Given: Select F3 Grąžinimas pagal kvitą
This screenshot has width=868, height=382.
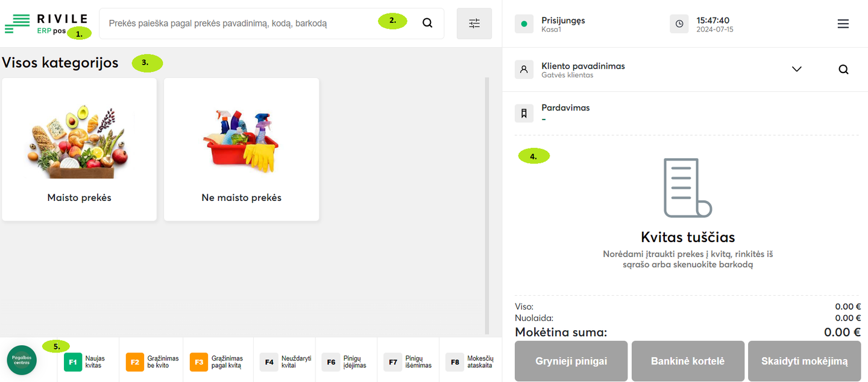Looking at the screenshot, I should (x=218, y=362).
